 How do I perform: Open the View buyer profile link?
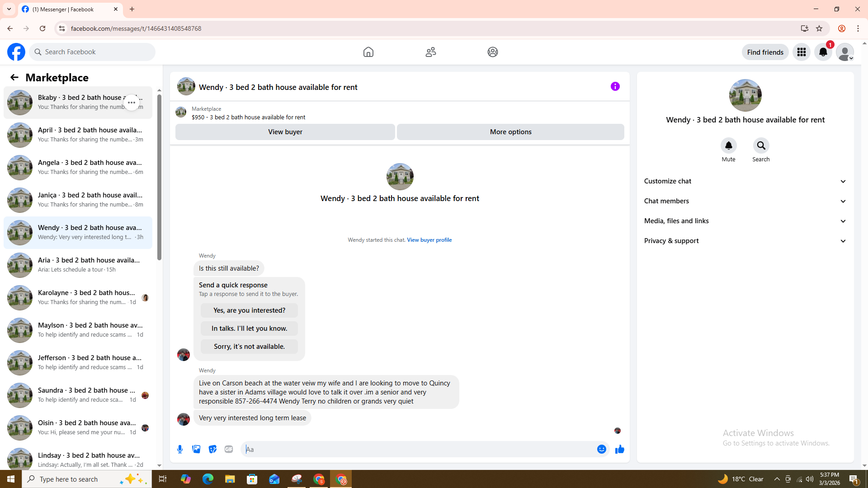(x=429, y=240)
